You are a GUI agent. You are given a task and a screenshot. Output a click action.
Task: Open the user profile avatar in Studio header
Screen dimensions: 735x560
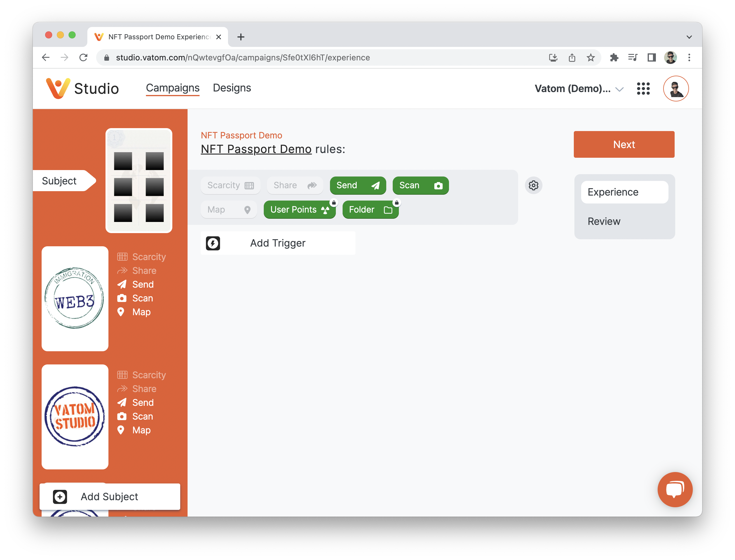tap(676, 88)
